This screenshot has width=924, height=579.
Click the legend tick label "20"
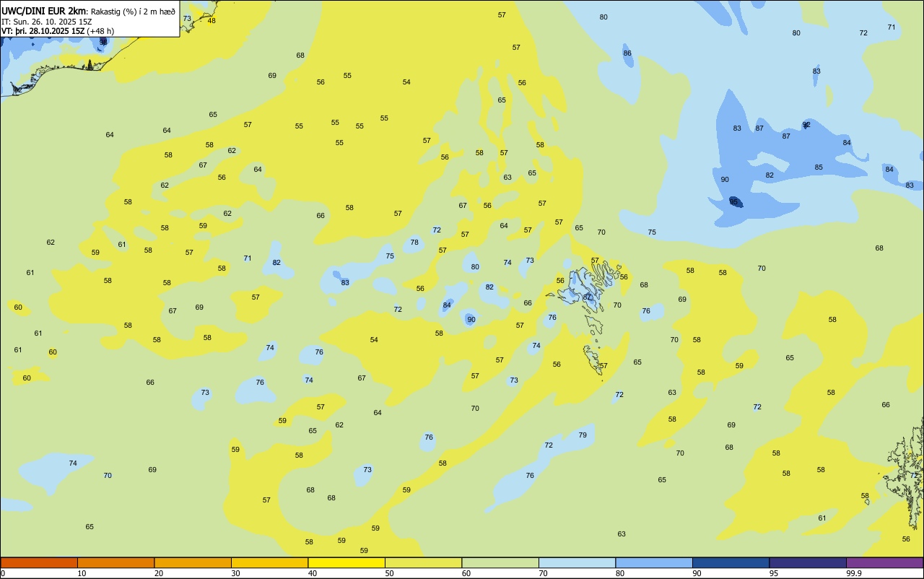tap(159, 573)
